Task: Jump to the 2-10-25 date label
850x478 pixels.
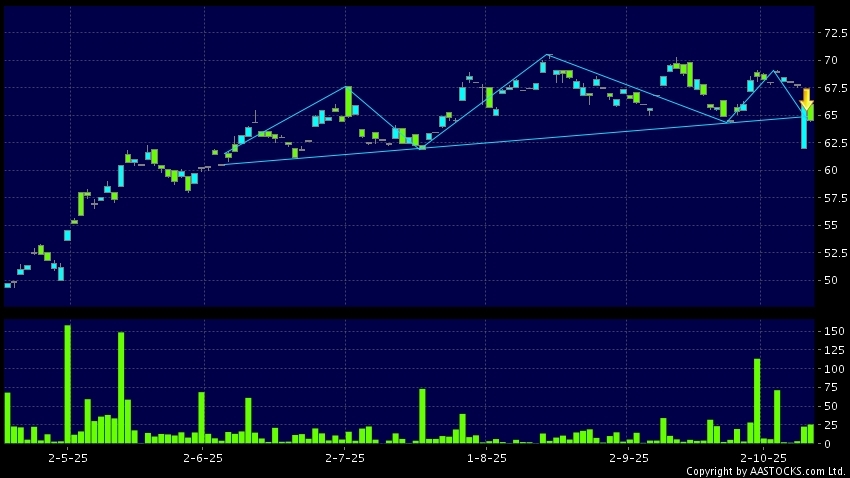Action: coord(758,457)
